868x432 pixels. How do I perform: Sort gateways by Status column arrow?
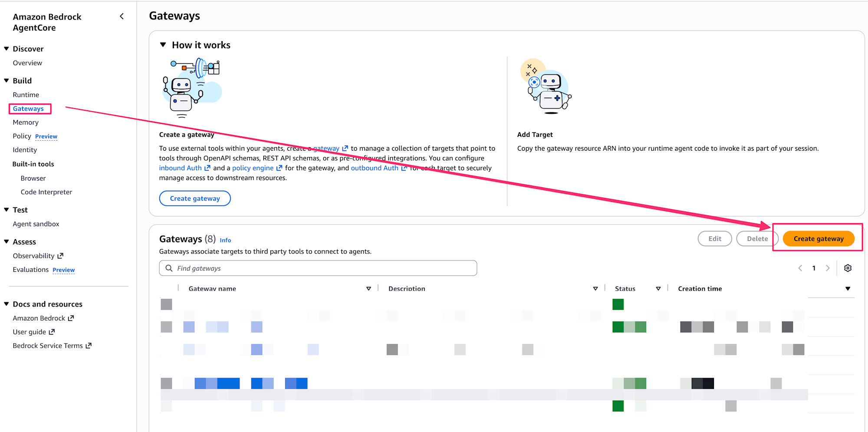click(658, 289)
